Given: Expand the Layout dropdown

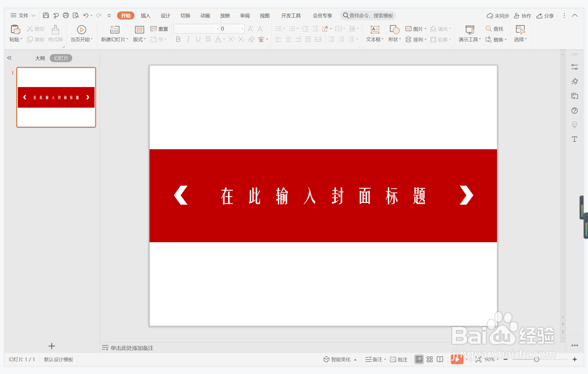Looking at the screenshot, I should 139,39.
